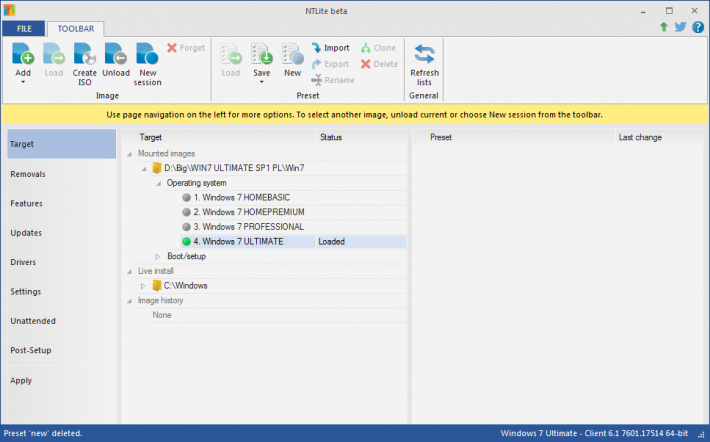Click the NTLite app logo icon
Image resolution: width=710 pixels, height=442 pixels.
point(9,10)
